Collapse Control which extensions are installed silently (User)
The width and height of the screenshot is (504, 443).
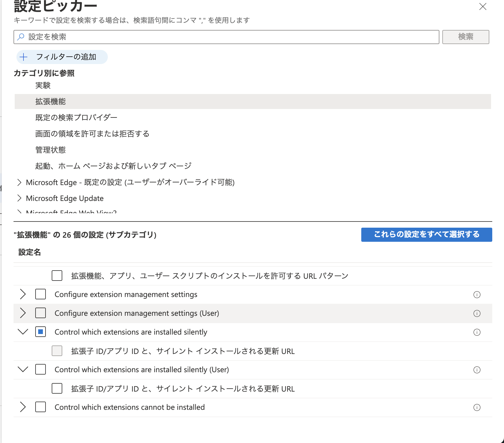pos(23,369)
